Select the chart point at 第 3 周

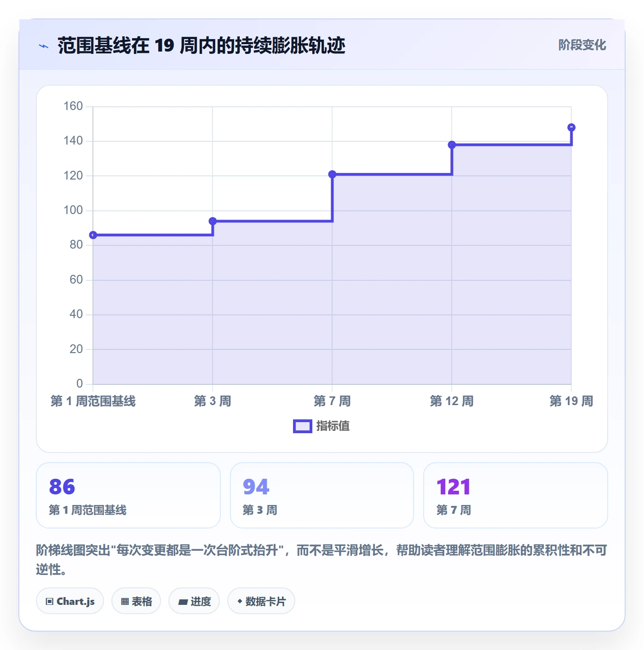(213, 221)
